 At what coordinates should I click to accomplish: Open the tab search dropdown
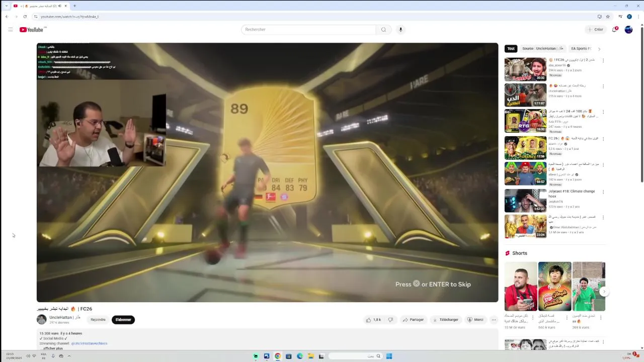click(6, 6)
